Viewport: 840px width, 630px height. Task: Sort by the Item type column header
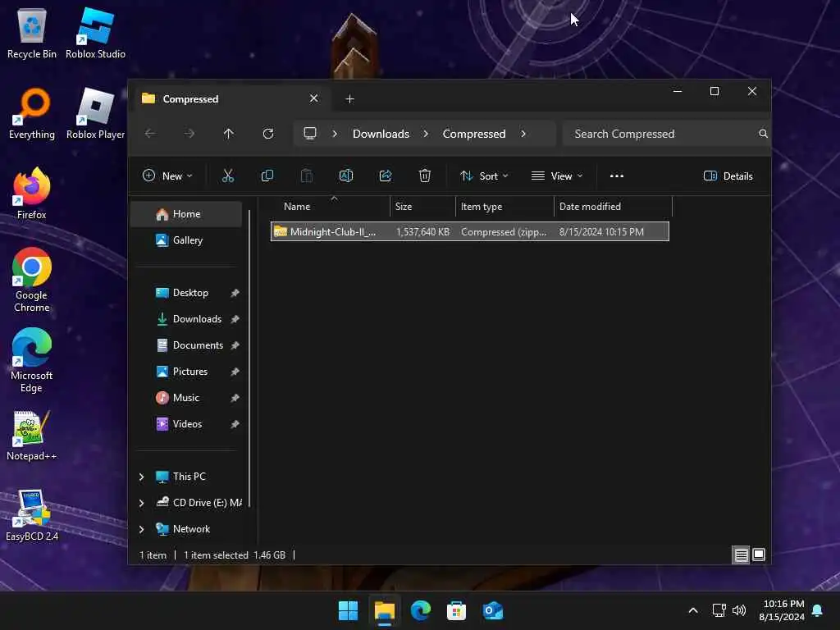504,206
